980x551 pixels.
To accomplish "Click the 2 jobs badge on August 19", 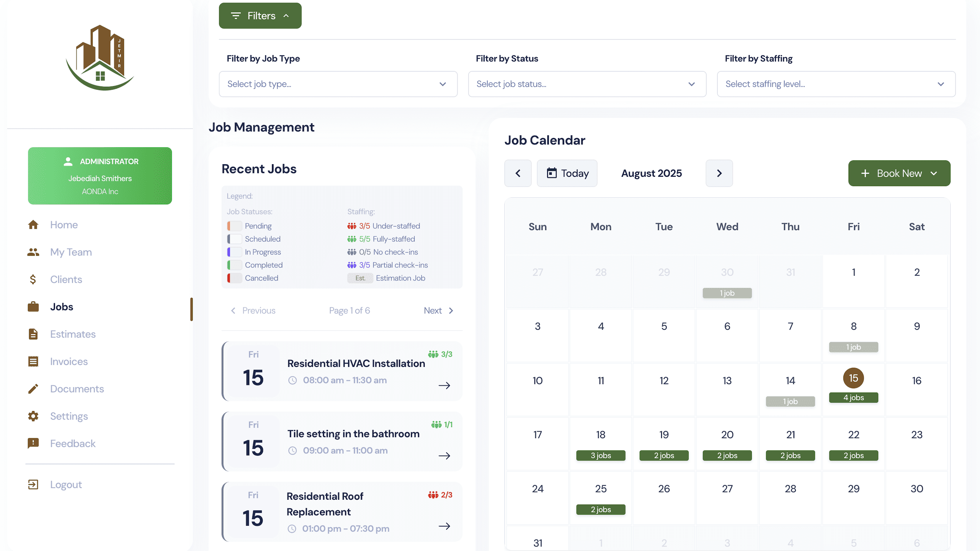I will [x=664, y=456].
